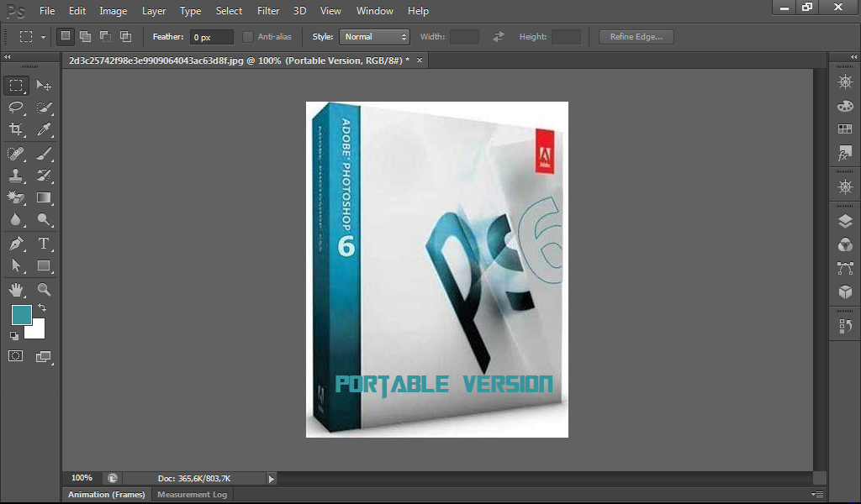Open the Paths panel icon
Image resolution: width=861 pixels, height=504 pixels.
(x=845, y=268)
